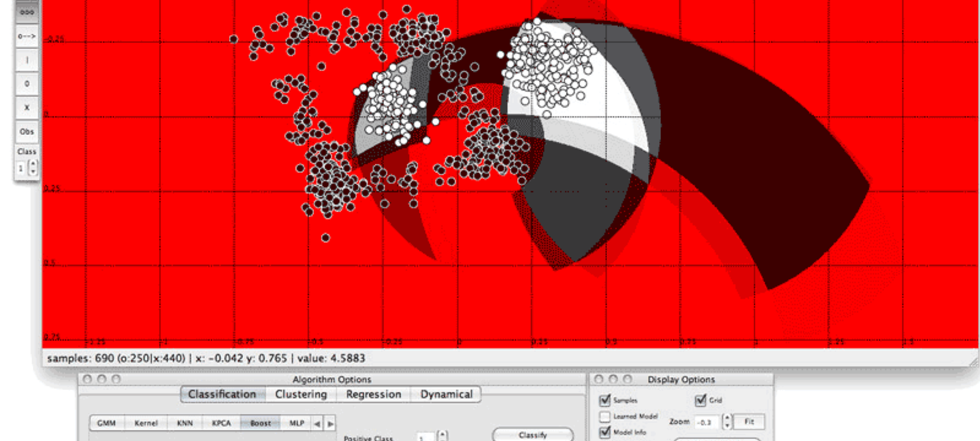Screen dimensions: 980x441
Task: Move the algorithm tabs left with the arrow
Action: (317, 423)
